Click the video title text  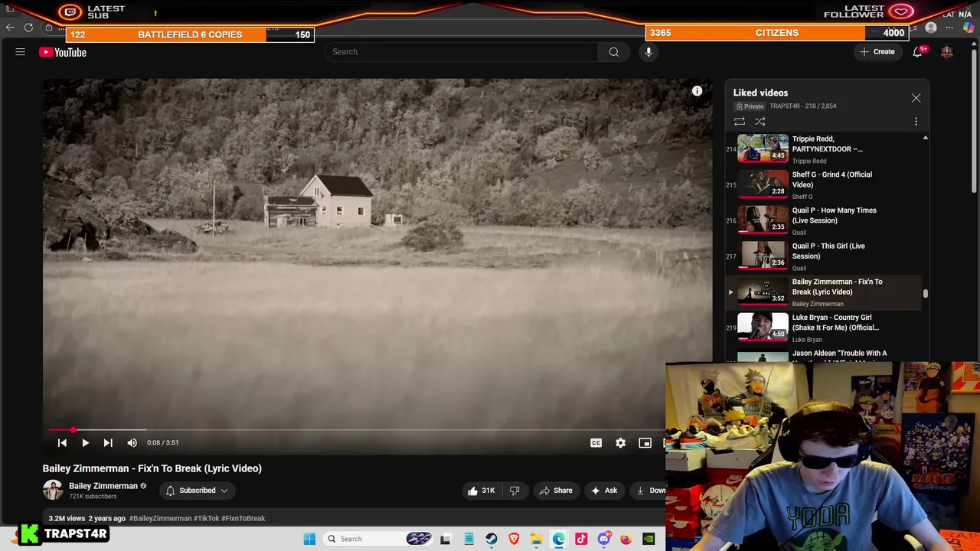(152, 468)
